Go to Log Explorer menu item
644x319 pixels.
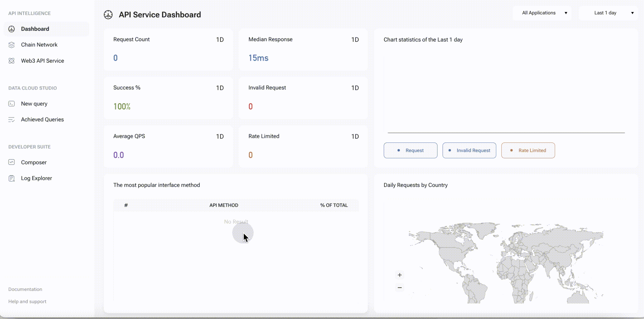click(x=36, y=178)
